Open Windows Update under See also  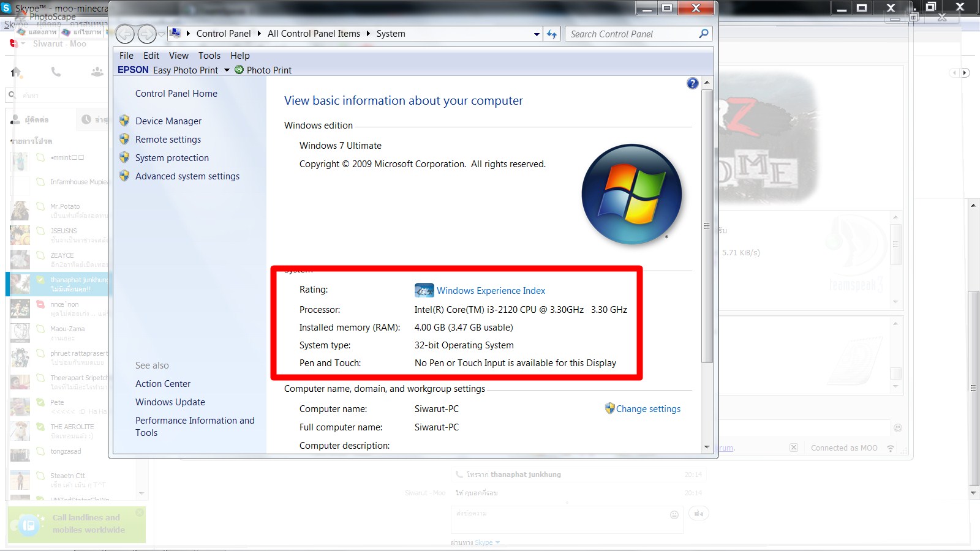(170, 402)
